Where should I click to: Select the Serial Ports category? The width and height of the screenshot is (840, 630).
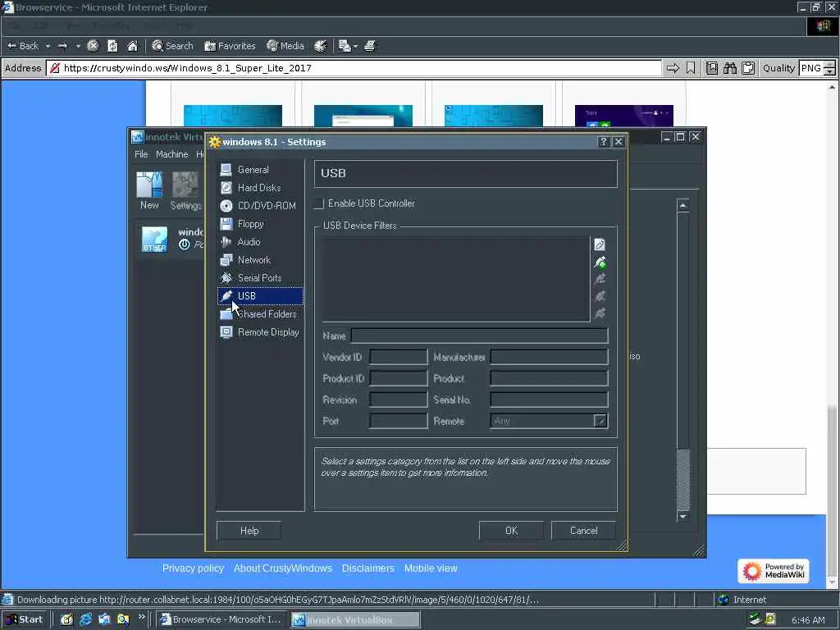click(260, 278)
